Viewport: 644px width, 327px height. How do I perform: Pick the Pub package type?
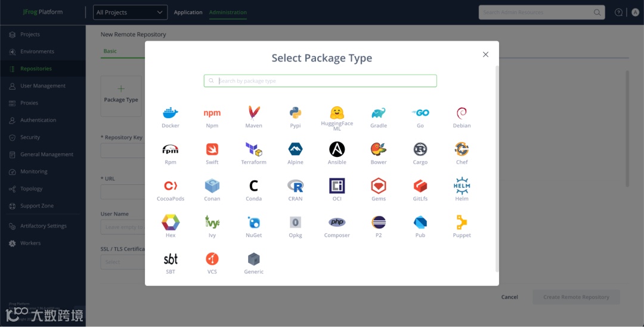pos(420,227)
